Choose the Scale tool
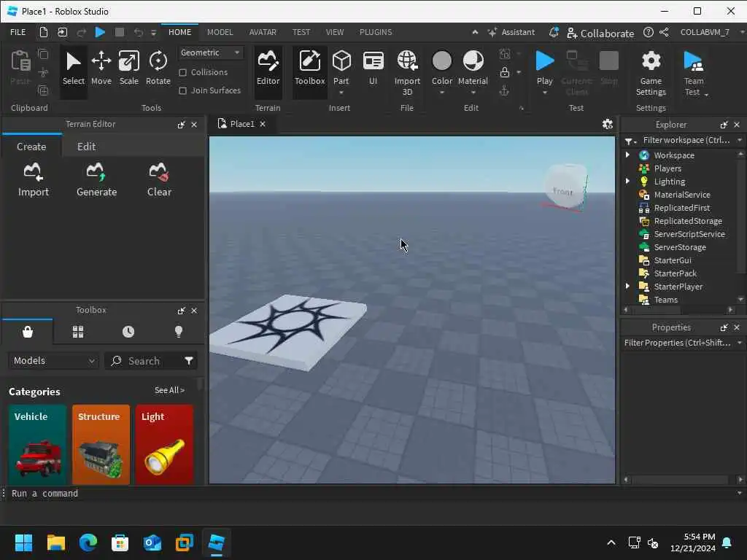 point(128,69)
